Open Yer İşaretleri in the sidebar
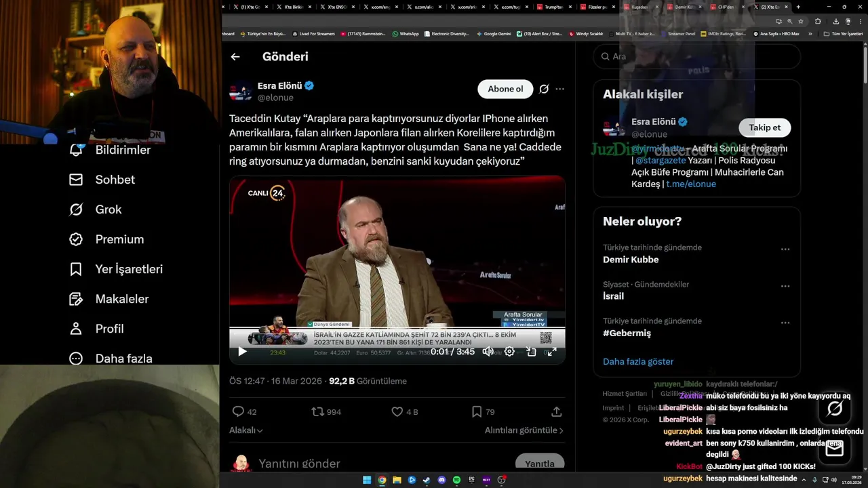 pyautogui.click(x=116, y=269)
